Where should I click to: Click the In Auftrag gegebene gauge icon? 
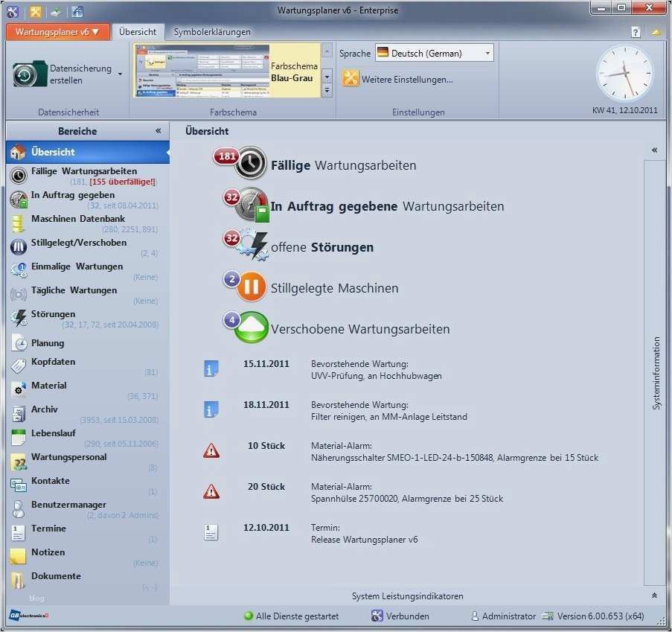point(253,205)
